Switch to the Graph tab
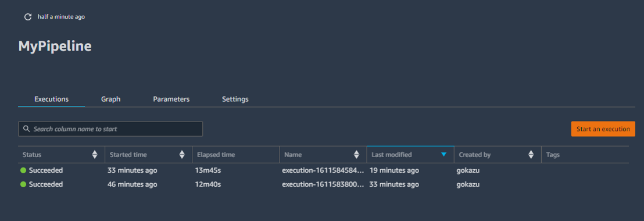Viewport: 644px width, 221px height. (x=111, y=99)
